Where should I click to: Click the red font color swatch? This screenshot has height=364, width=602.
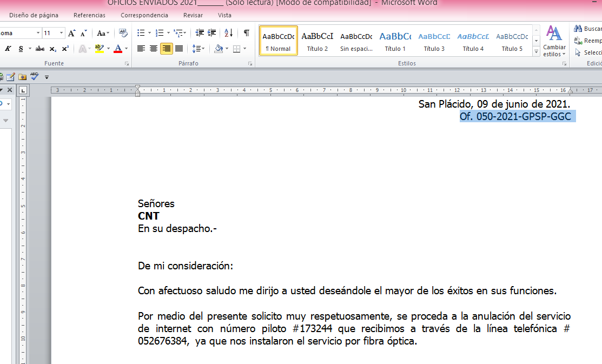pyautogui.click(x=118, y=49)
